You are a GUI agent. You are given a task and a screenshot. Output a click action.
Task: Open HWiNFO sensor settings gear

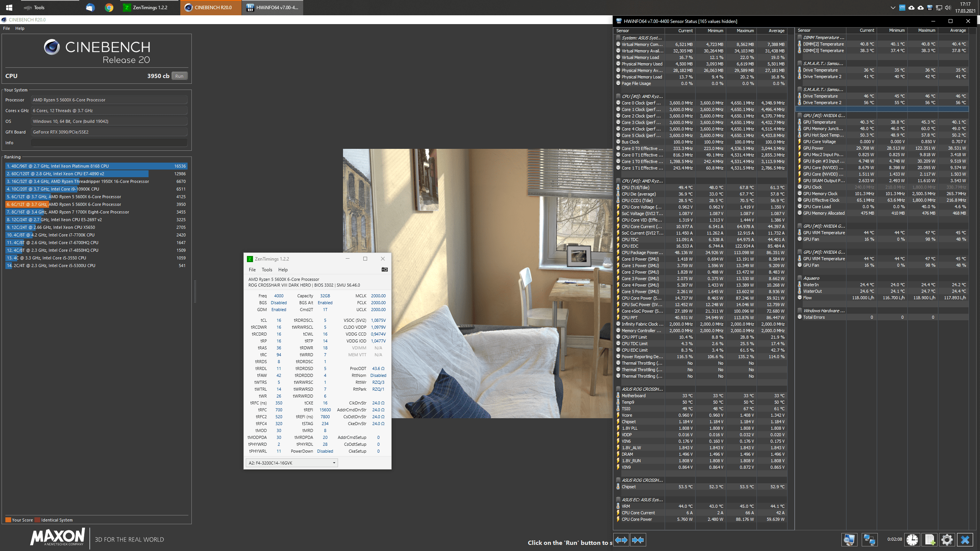(947, 540)
